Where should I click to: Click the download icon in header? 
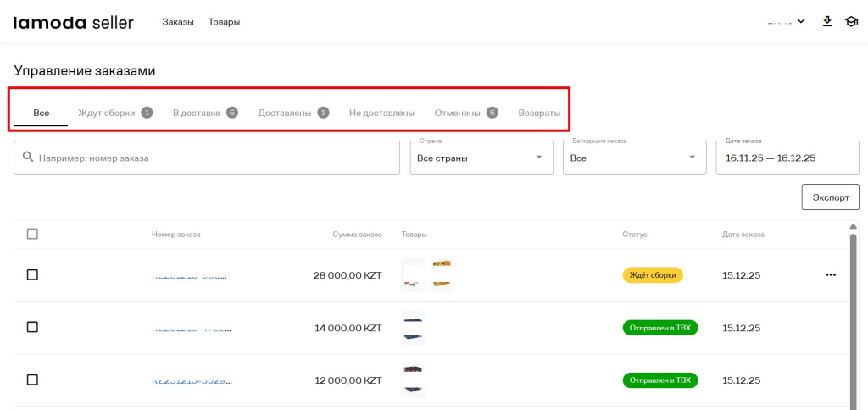click(x=827, y=22)
